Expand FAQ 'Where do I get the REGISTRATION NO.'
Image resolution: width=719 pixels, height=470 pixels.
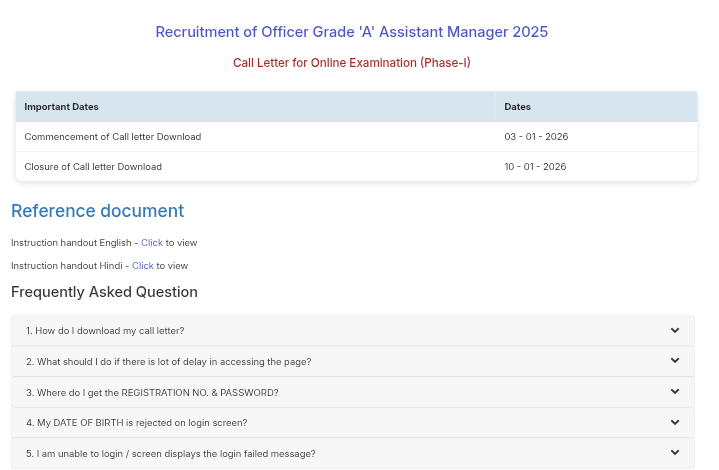[x=152, y=392]
